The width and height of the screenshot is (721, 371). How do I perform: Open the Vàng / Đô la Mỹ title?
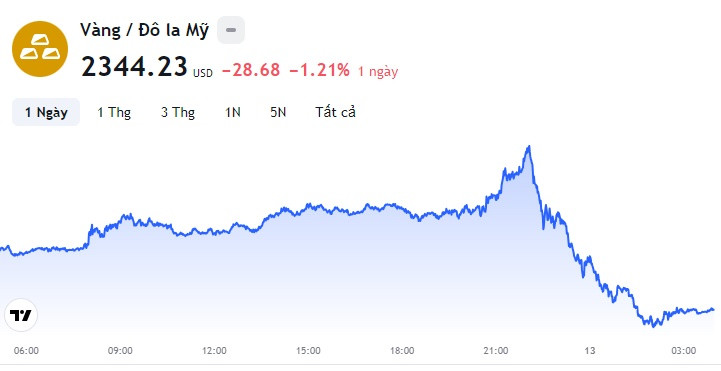click(144, 30)
